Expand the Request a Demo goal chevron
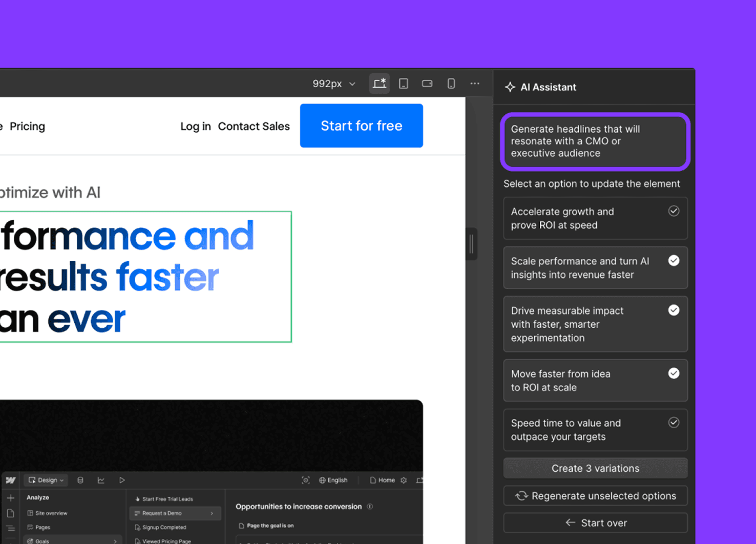756x544 pixels. [x=212, y=513]
